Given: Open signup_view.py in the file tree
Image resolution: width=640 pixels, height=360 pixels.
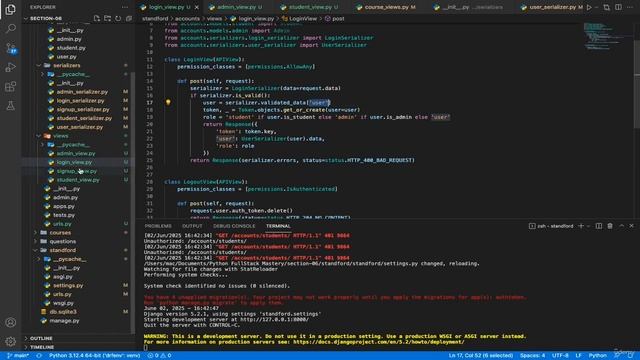Looking at the screenshot, I should pyautogui.click(x=77, y=171).
